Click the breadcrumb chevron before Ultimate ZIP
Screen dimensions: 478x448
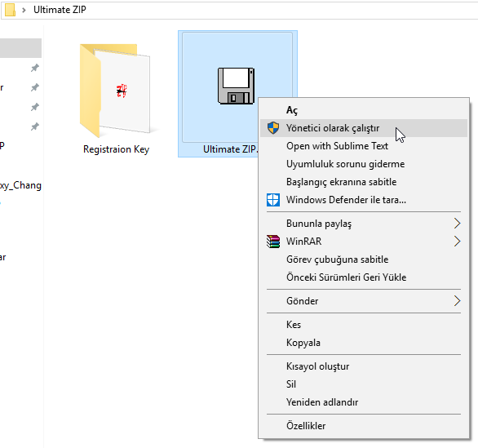(x=24, y=10)
